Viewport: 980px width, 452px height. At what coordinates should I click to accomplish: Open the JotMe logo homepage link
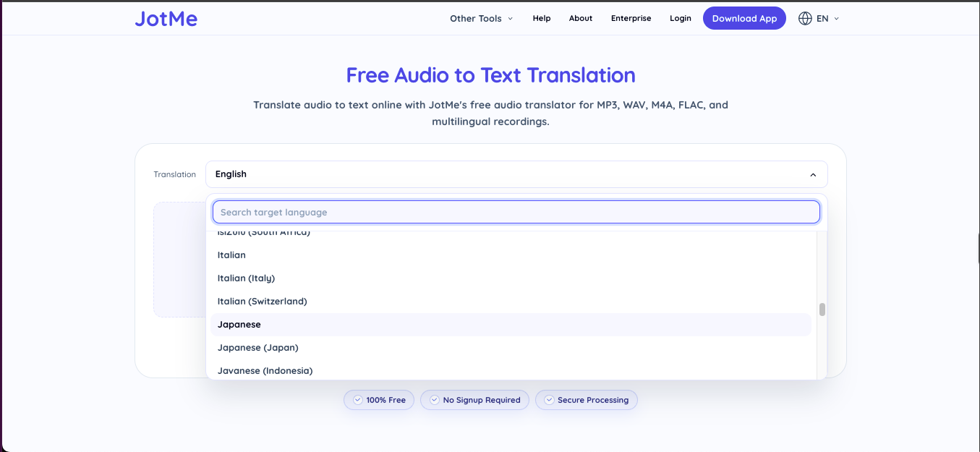tap(166, 19)
